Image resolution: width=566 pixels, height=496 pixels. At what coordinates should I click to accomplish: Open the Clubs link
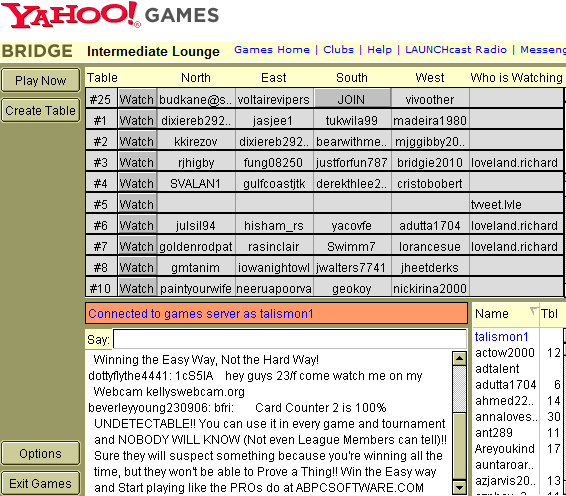coord(338,49)
